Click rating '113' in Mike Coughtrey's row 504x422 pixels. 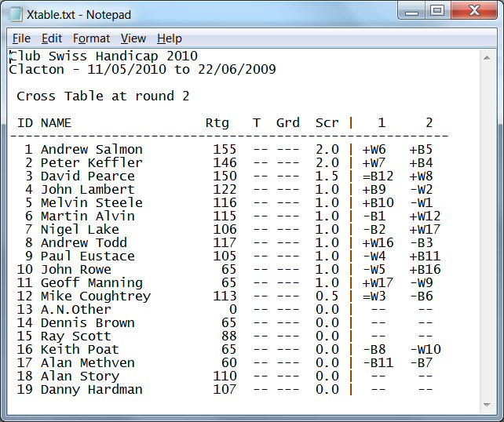pyautogui.click(x=225, y=296)
